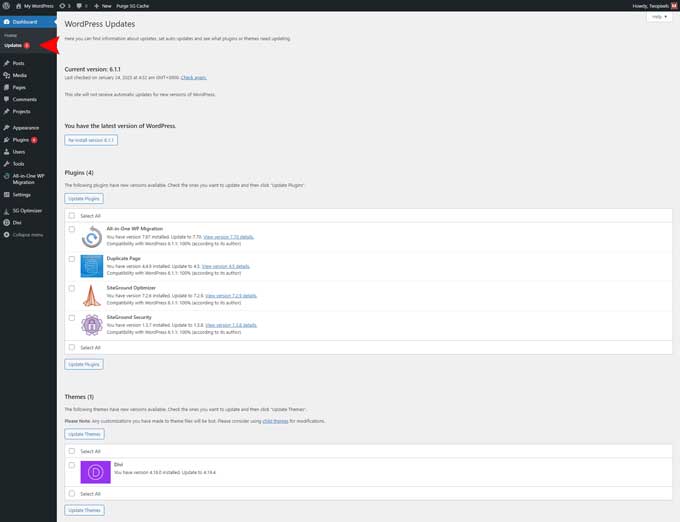Click Re-install version 6.1.1 button
The width and height of the screenshot is (680, 522).
tap(91, 140)
